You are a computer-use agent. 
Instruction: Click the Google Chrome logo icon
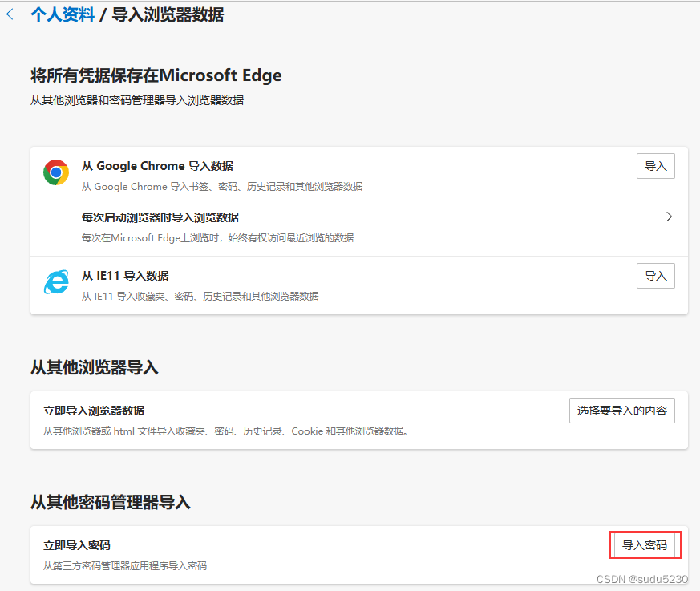point(56,172)
